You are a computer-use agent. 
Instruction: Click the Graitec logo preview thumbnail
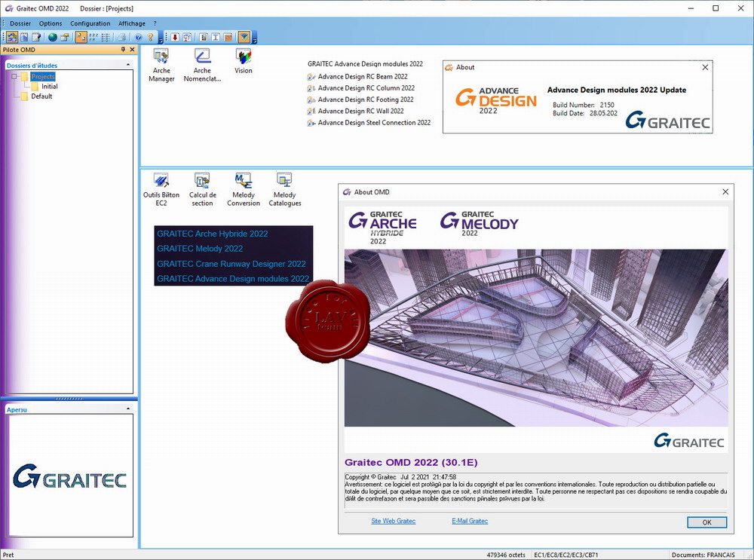[x=69, y=476]
